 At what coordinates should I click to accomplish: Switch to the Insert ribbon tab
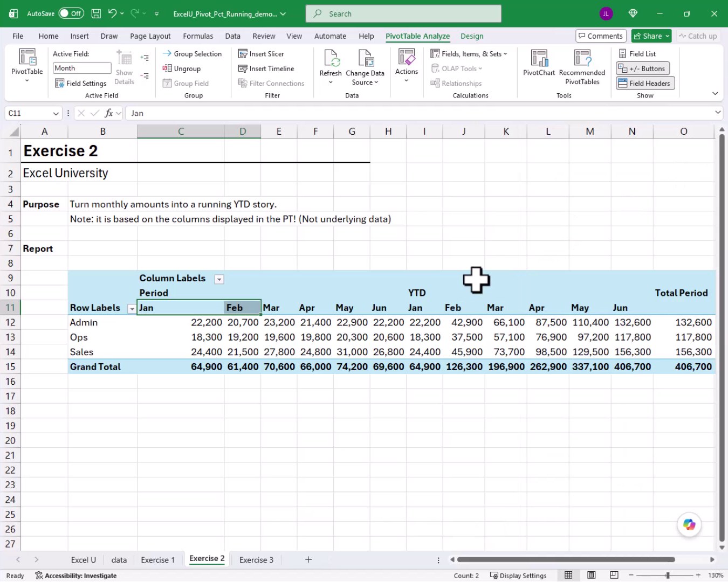pyautogui.click(x=79, y=36)
